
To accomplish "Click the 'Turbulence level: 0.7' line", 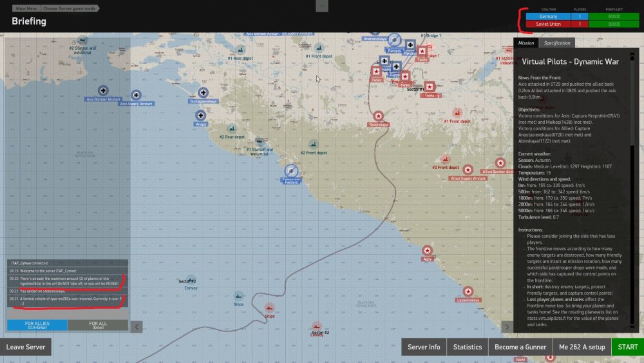I will pyautogui.click(x=538, y=217).
